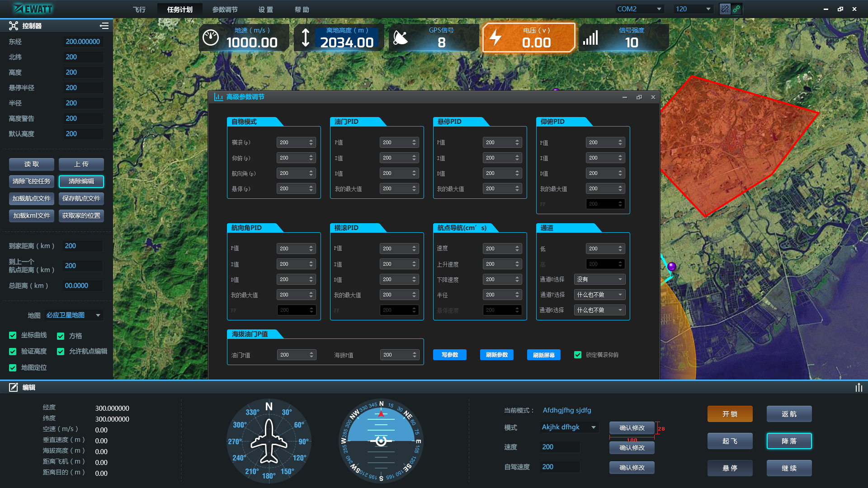Open the COM2 port dropdown
Viewport: 868px width, 488px height.
[639, 9]
